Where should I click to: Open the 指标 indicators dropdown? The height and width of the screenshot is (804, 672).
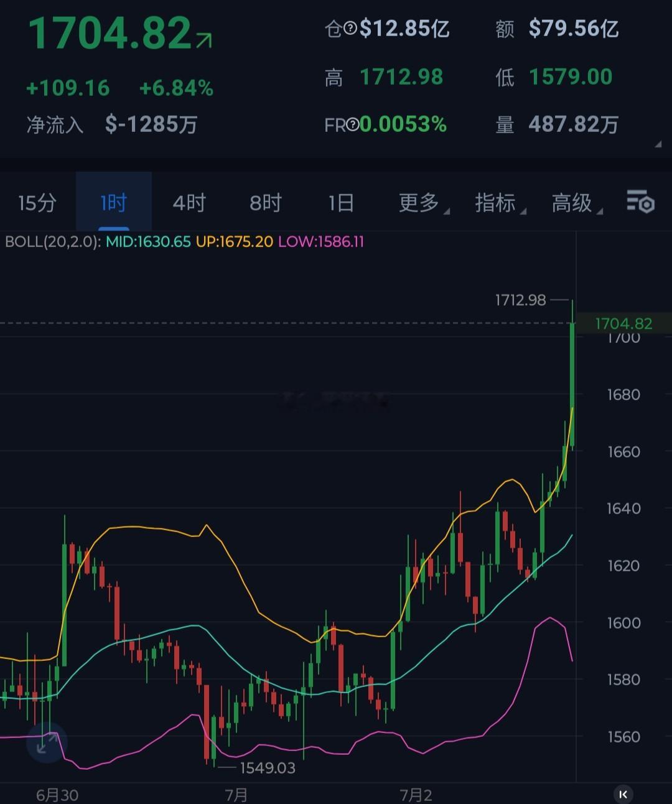500,203
